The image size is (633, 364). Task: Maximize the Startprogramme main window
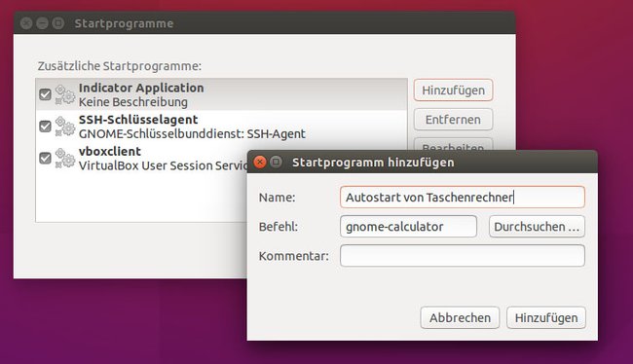click(x=58, y=23)
